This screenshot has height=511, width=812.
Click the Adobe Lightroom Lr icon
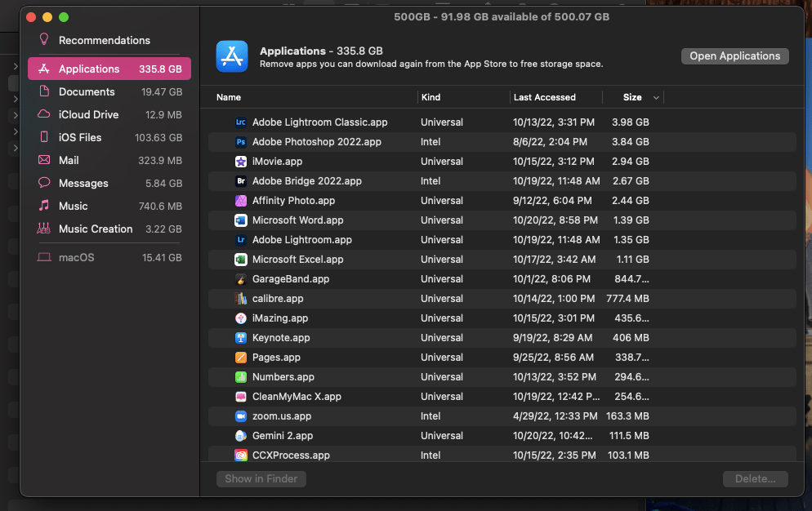click(x=241, y=240)
